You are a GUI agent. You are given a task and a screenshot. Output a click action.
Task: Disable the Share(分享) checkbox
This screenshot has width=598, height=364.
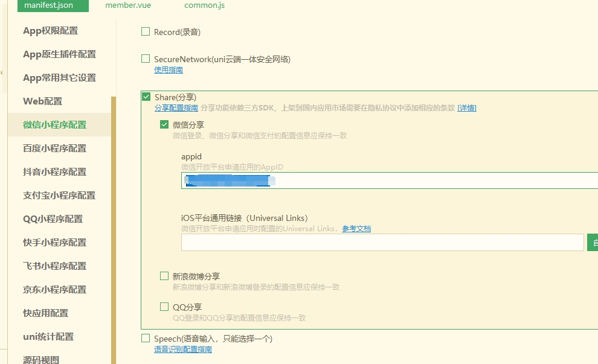pos(145,97)
